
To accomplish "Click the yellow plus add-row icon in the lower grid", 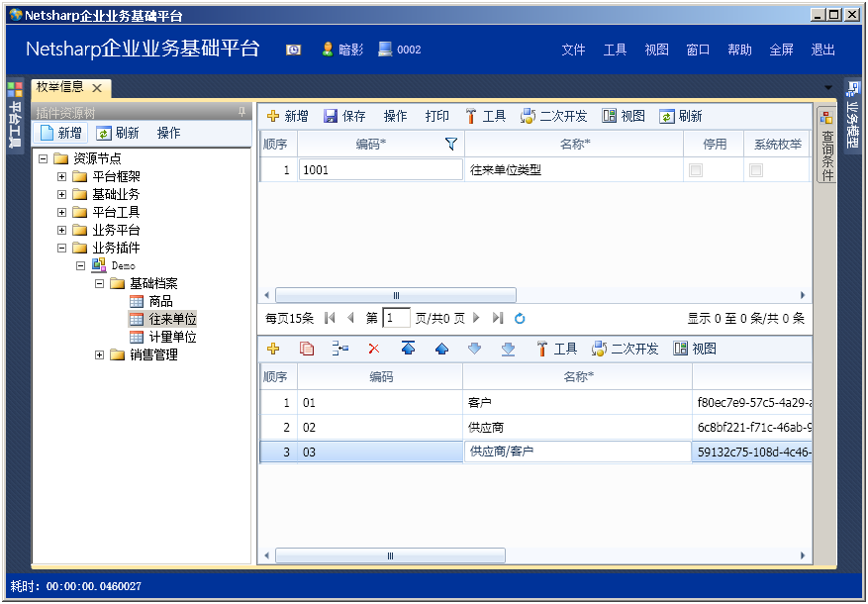I will point(273,349).
